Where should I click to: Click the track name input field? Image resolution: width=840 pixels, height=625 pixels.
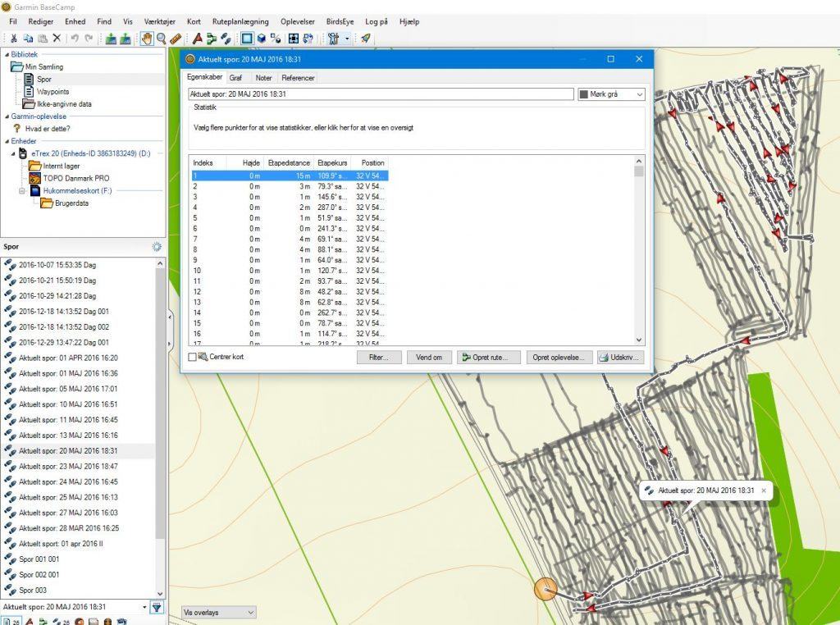381,94
